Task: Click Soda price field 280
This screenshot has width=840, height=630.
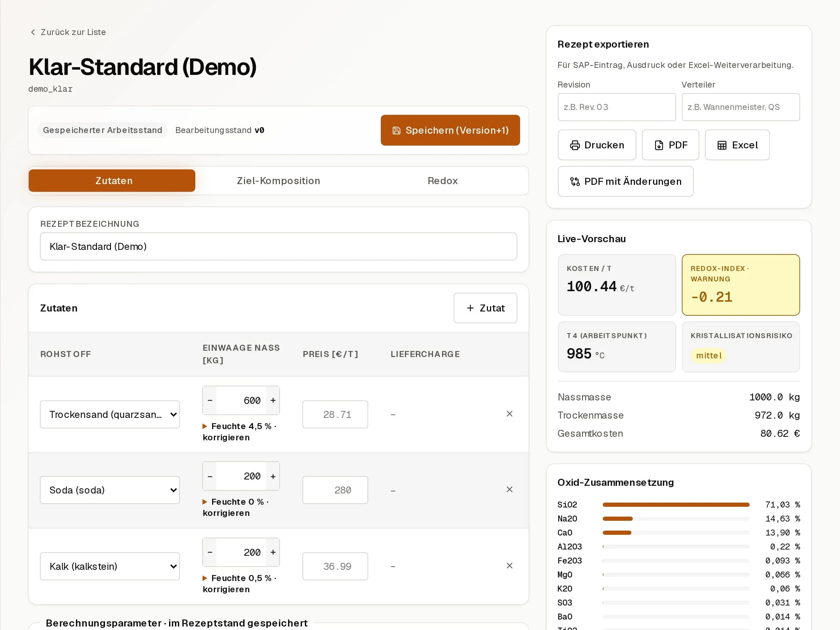Action: pos(335,490)
